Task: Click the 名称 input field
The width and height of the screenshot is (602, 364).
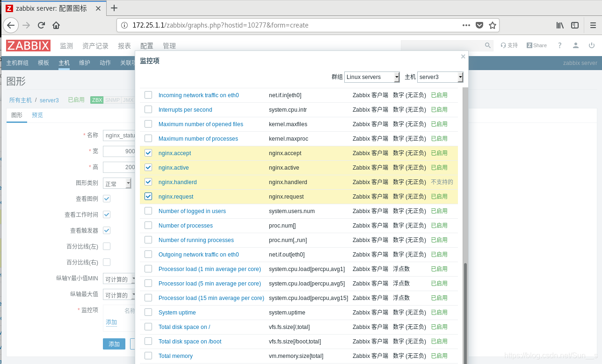Action: point(119,136)
